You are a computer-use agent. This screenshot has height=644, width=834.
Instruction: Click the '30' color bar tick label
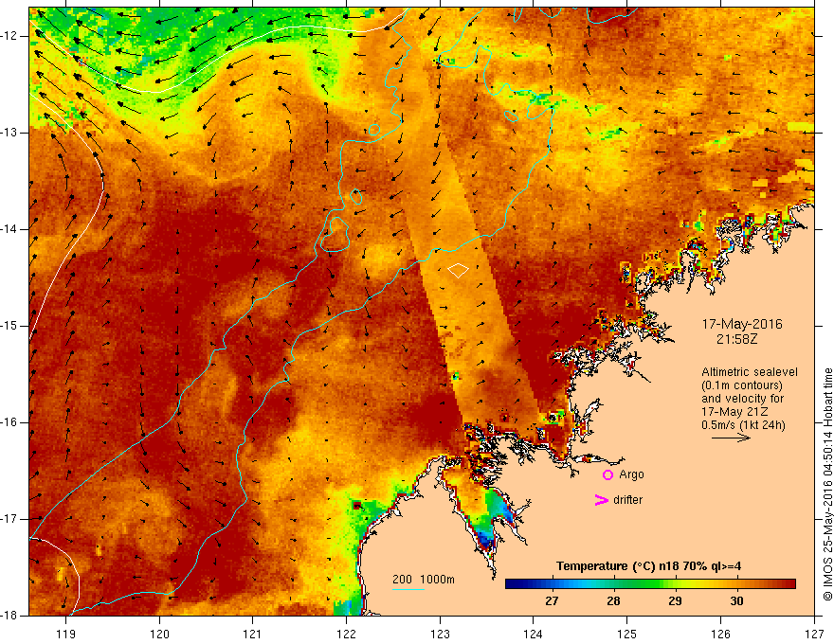[x=736, y=601]
